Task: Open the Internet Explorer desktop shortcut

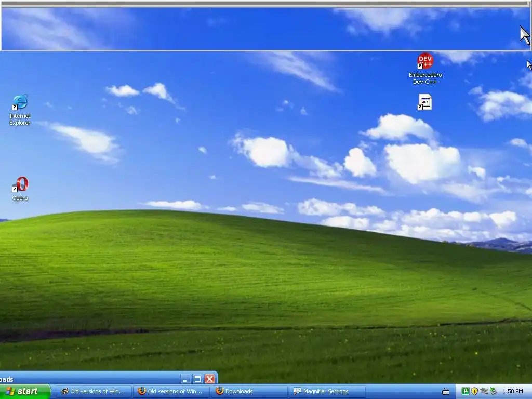Action: click(20, 110)
